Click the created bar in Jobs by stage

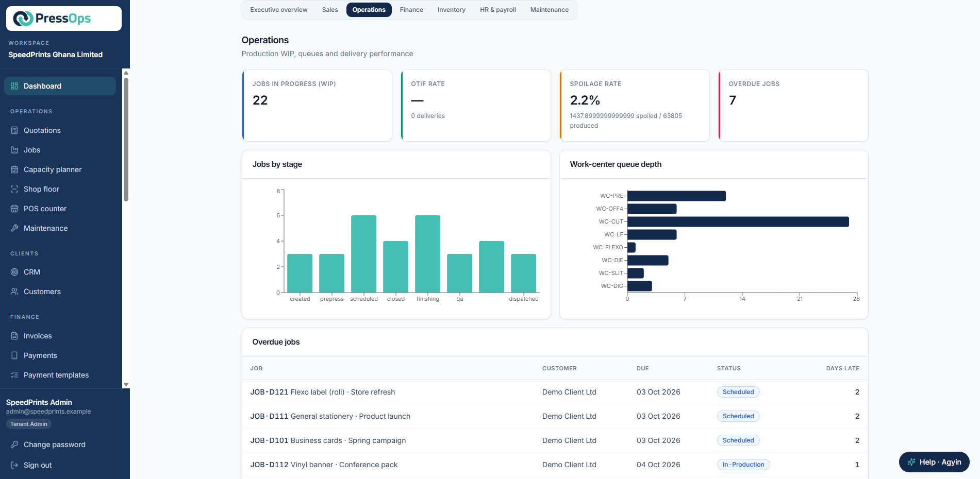(x=300, y=273)
